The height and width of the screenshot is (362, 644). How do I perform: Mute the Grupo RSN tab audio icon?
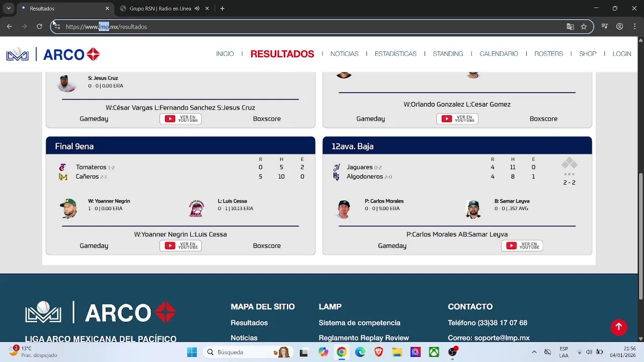tap(197, 9)
